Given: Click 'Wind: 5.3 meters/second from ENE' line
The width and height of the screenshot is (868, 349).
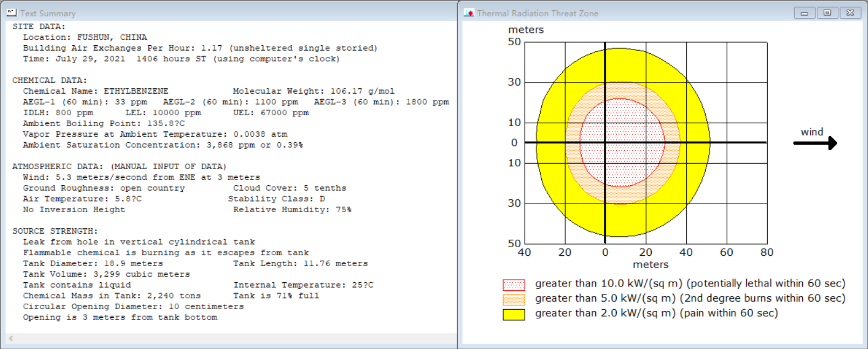Looking at the screenshot, I should (141, 177).
